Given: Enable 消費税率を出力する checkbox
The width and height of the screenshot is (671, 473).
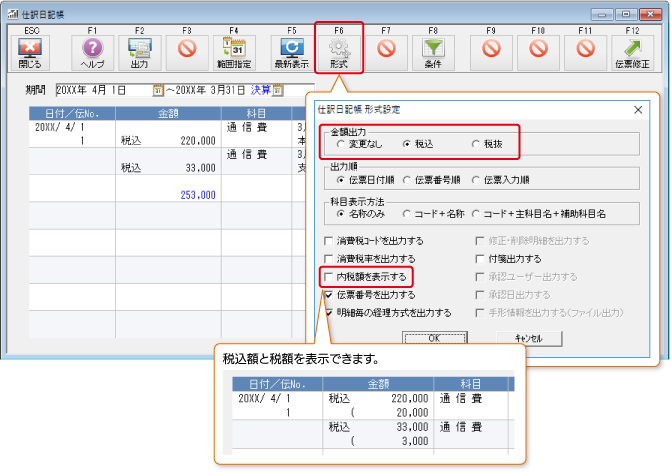Looking at the screenshot, I should pyautogui.click(x=329, y=259).
